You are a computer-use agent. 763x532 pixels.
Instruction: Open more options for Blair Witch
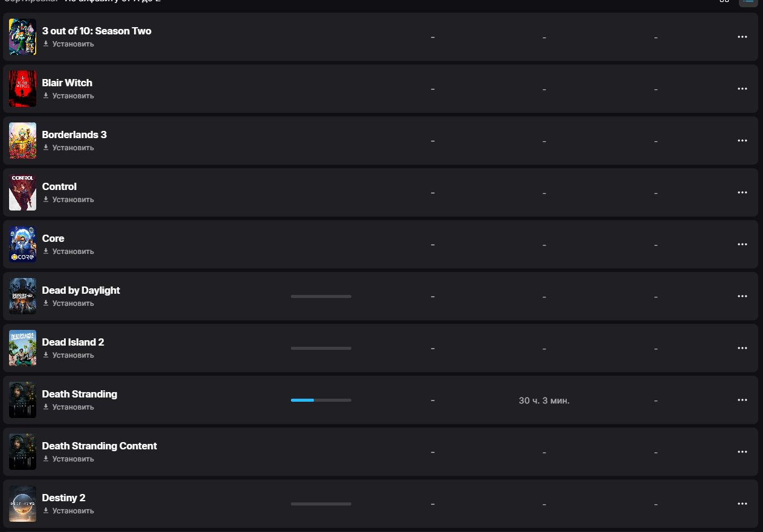742,89
